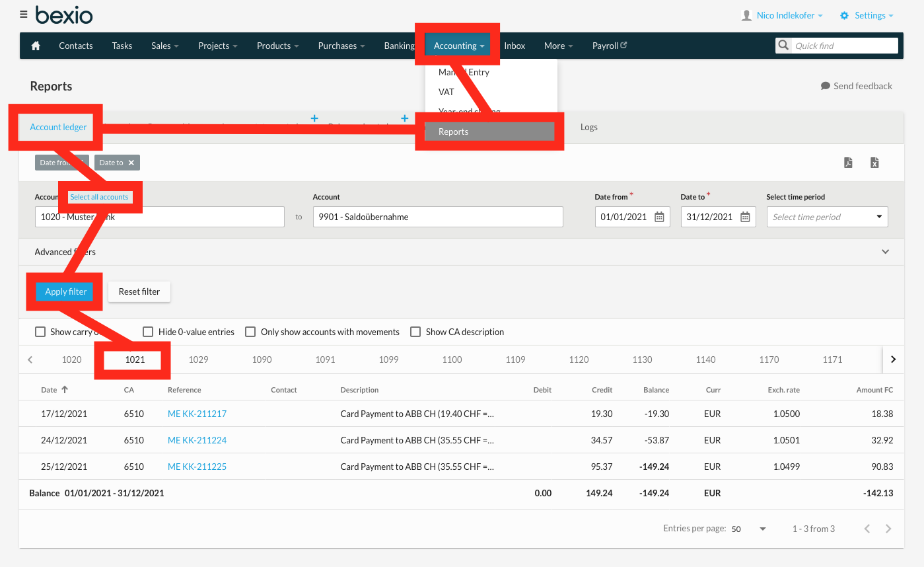
Task: Click the right arrow to scroll account numbers
Action: 893,359
